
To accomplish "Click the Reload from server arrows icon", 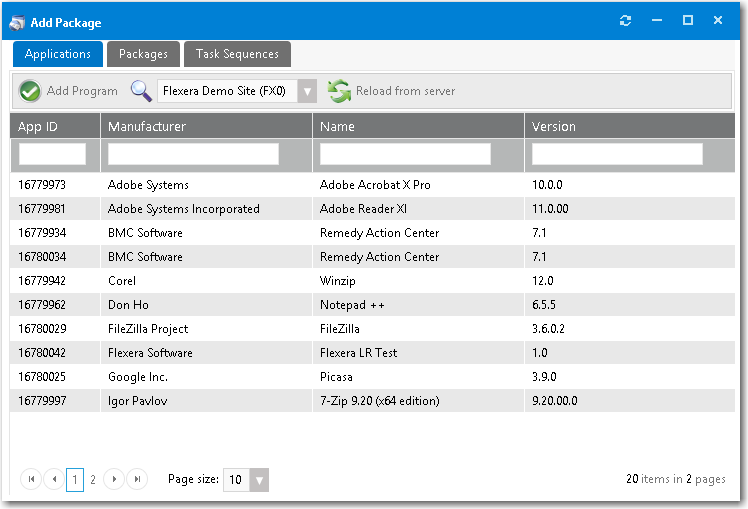I will click(340, 91).
